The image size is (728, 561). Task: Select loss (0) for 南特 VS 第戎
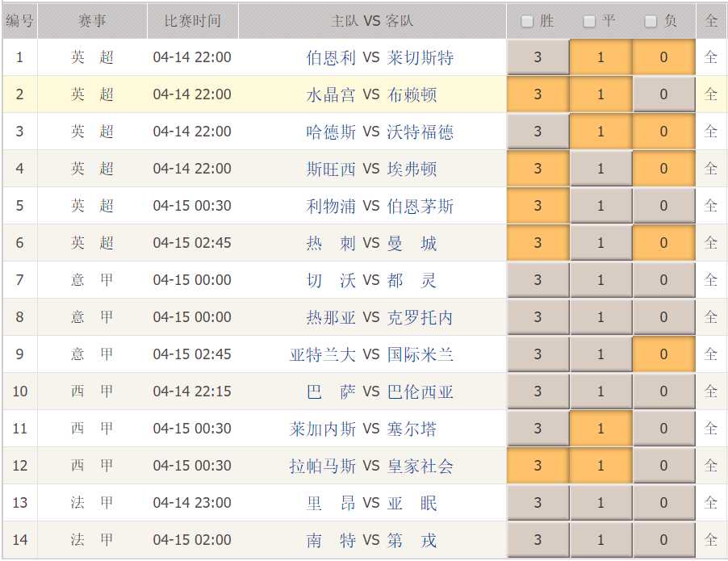click(x=664, y=540)
